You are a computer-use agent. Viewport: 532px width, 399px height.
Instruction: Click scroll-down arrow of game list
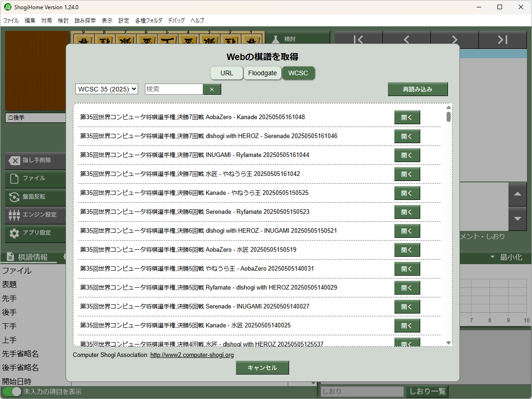448,343
